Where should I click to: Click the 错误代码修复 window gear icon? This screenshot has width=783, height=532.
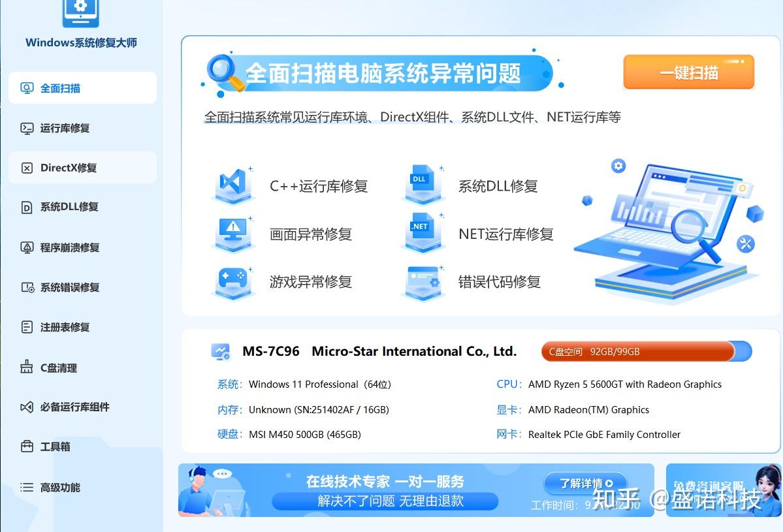(423, 283)
